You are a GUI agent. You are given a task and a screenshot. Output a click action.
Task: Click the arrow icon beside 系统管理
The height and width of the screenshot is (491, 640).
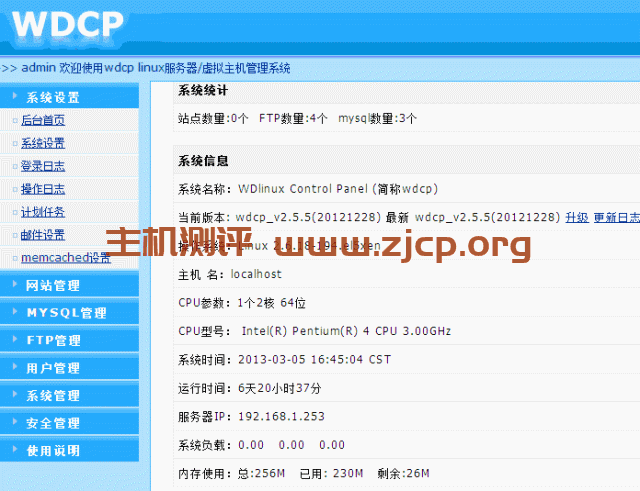15,394
